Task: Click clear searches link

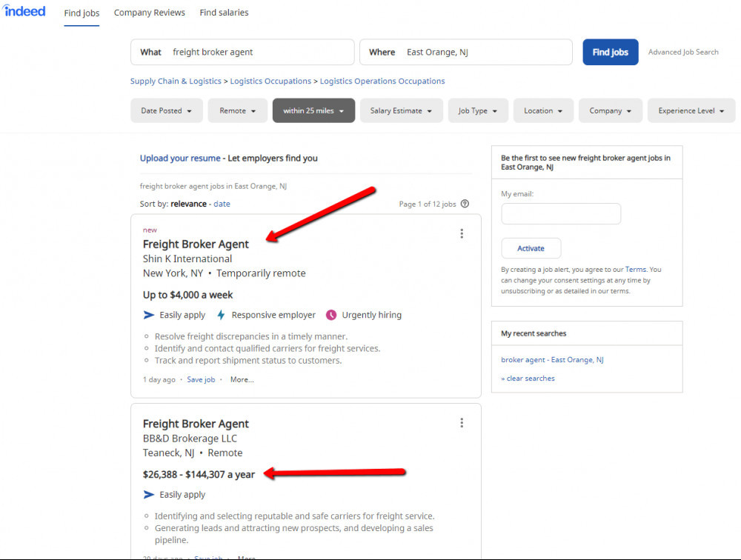Action: coord(528,379)
